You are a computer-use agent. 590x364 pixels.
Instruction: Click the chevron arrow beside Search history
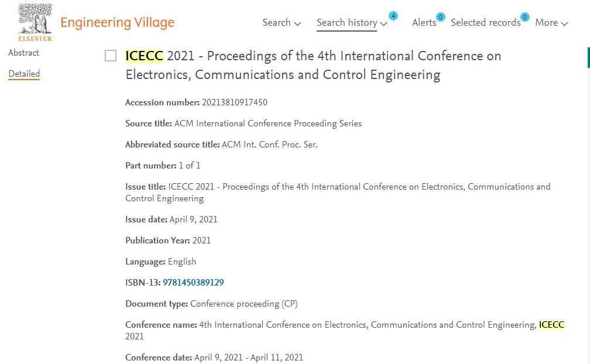click(x=384, y=23)
